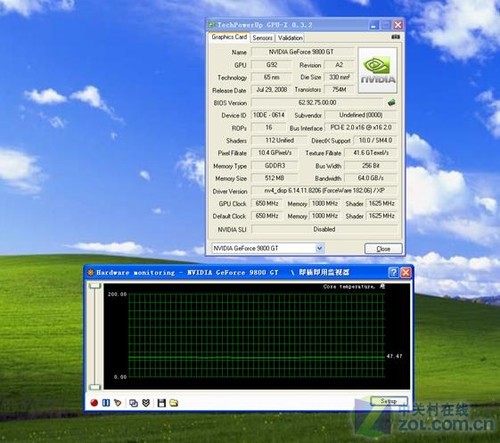Click the Pixel Fillrate value 10.4 GPixel/s

[x=275, y=153]
